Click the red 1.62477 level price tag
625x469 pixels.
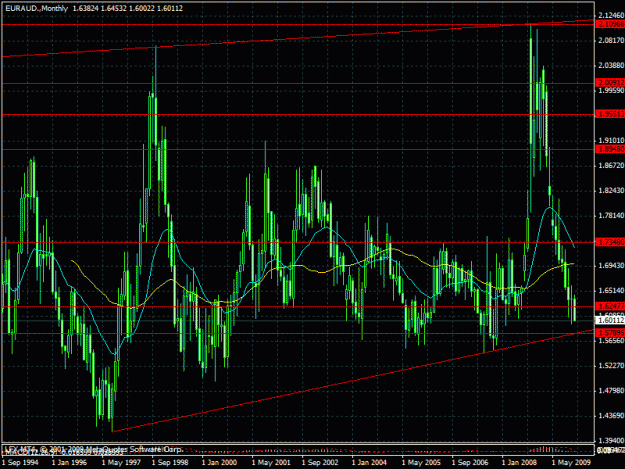[x=610, y=306]
